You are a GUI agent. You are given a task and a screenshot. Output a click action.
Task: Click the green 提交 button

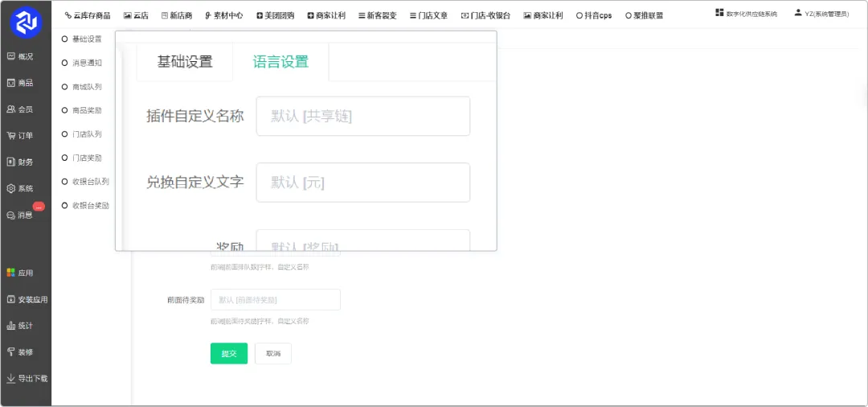(229, 353)
